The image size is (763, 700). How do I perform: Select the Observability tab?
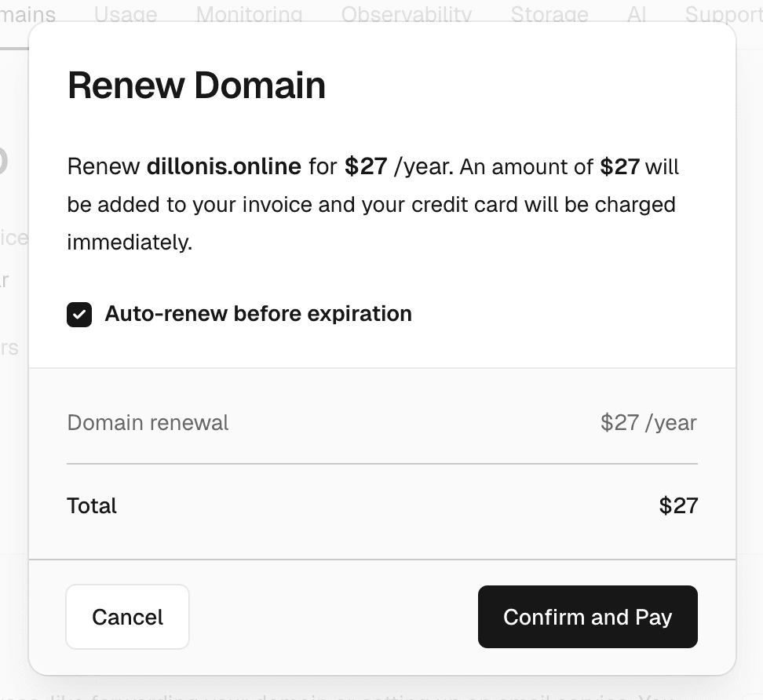pyautogui.click(x=405, y=13)
